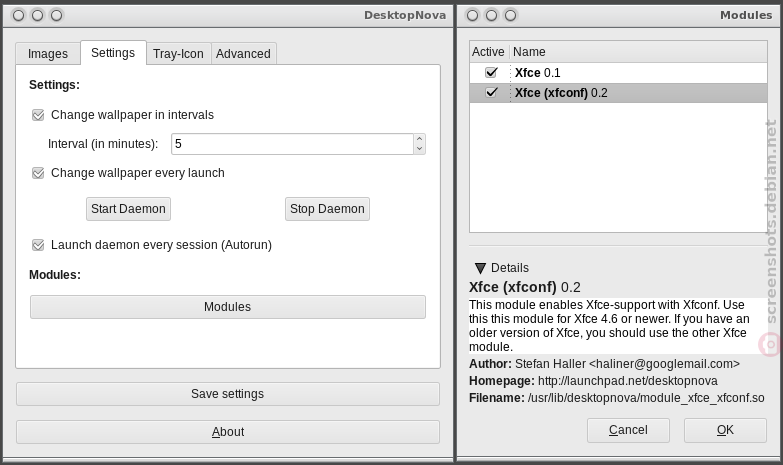The height and width of the screenshot is (465, 783).
Task: Open the About dialog
Action: [228, 432]
